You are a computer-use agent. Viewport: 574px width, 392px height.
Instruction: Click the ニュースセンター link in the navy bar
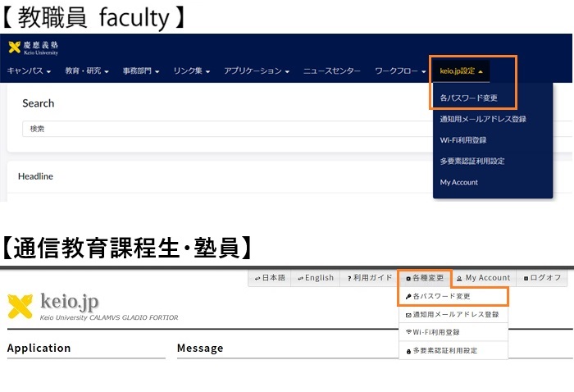point(331,71)
